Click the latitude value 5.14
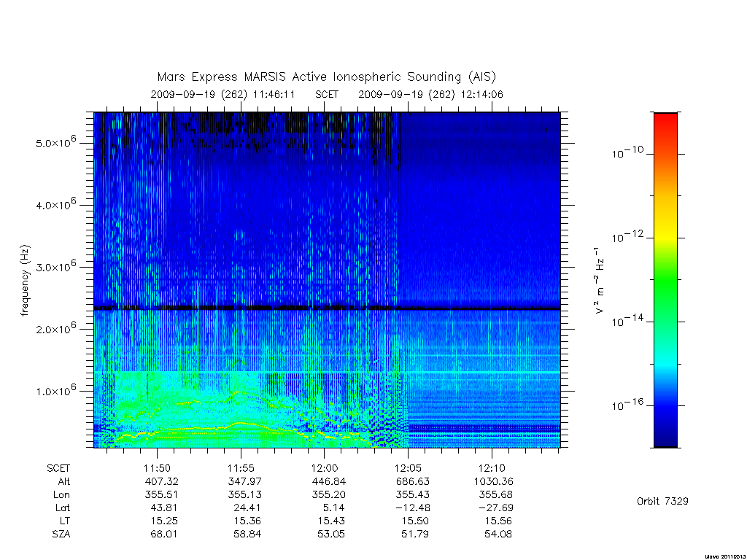The image size is (747, 560). pyautogui.click(x=334, y=507)
